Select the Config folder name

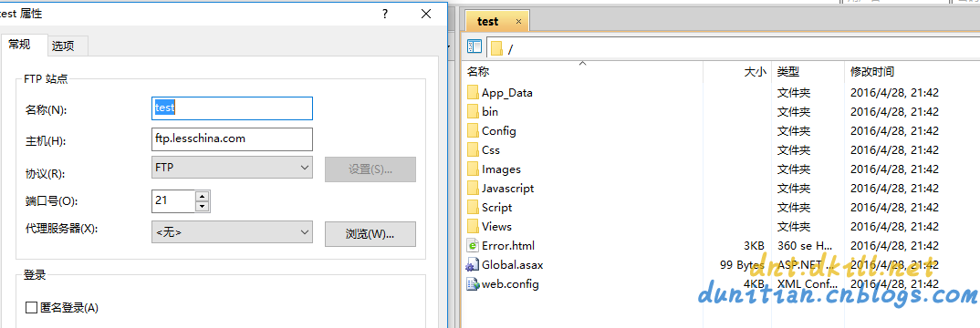(499, 131)
